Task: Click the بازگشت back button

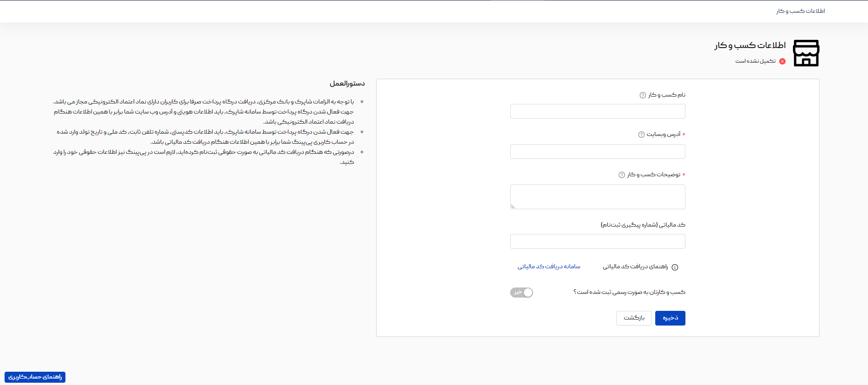Action: (x=634, y=318)
